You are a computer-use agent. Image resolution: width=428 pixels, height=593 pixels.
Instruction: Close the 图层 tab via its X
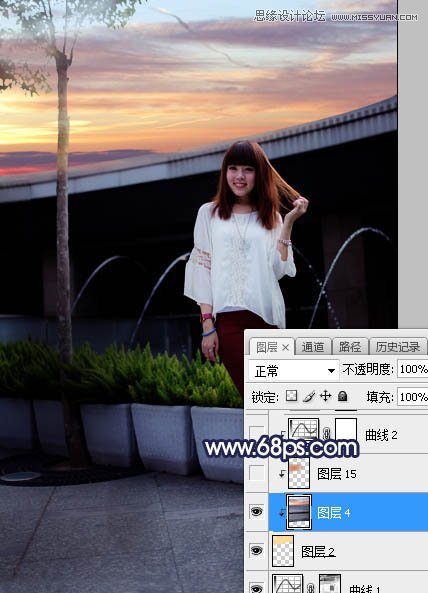click(x=285, y=347)
